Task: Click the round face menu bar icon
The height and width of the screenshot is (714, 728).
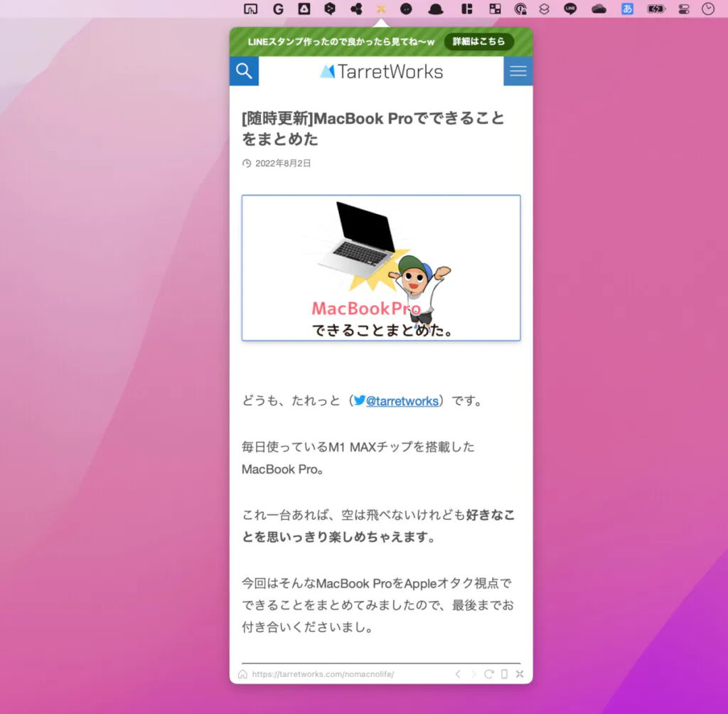Action: 406,9
